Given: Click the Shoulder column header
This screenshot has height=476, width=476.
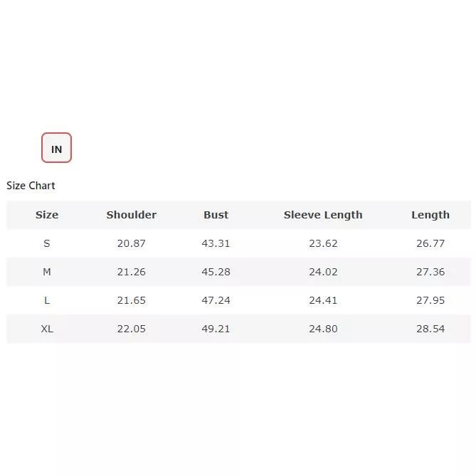Looking at the screenshot, I should click(x=131, y=215).
